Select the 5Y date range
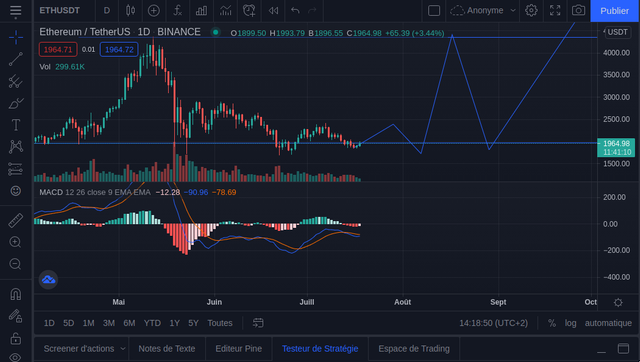The height and width of the screenshot is (362, 640). click(193, 323)
